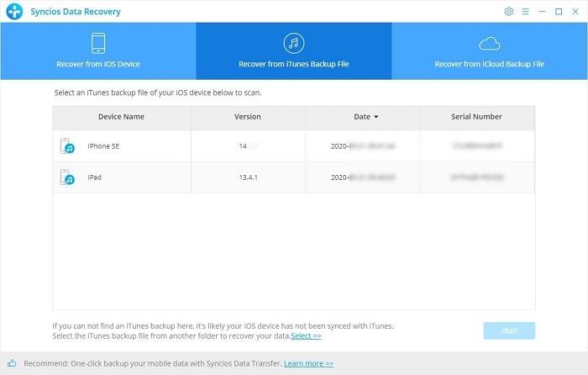Switch to Recover from iOS Device tab
The height and width of the screenshot is (375, 588).
click(x=98, y=51)
